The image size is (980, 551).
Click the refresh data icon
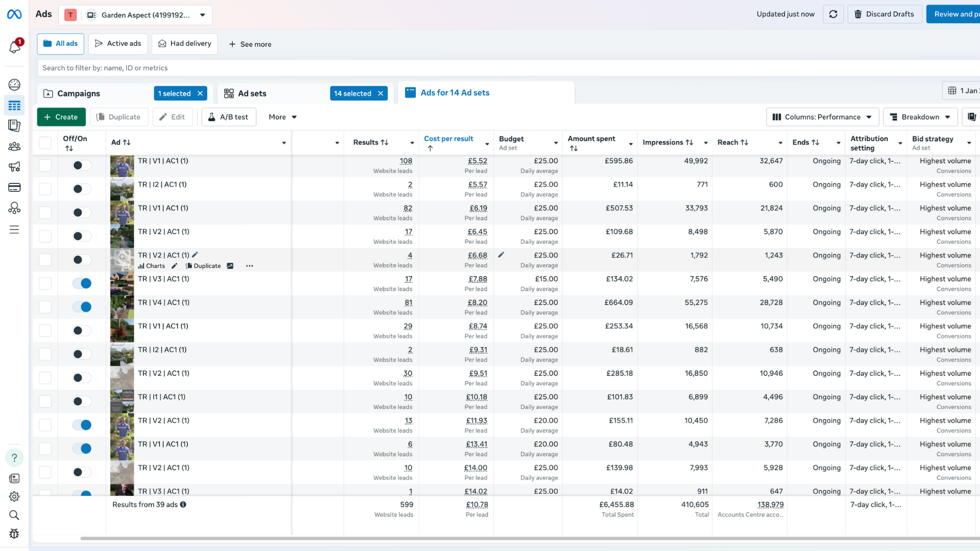click(833, 14)
